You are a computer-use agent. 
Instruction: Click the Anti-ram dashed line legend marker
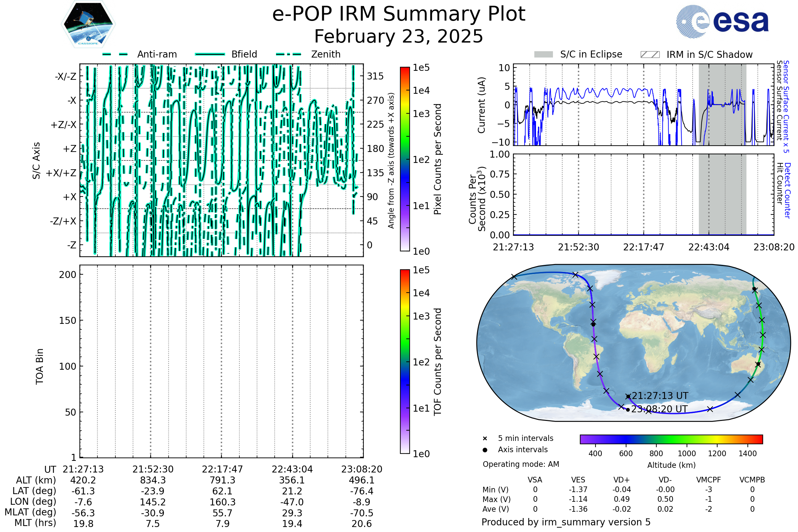115,54
